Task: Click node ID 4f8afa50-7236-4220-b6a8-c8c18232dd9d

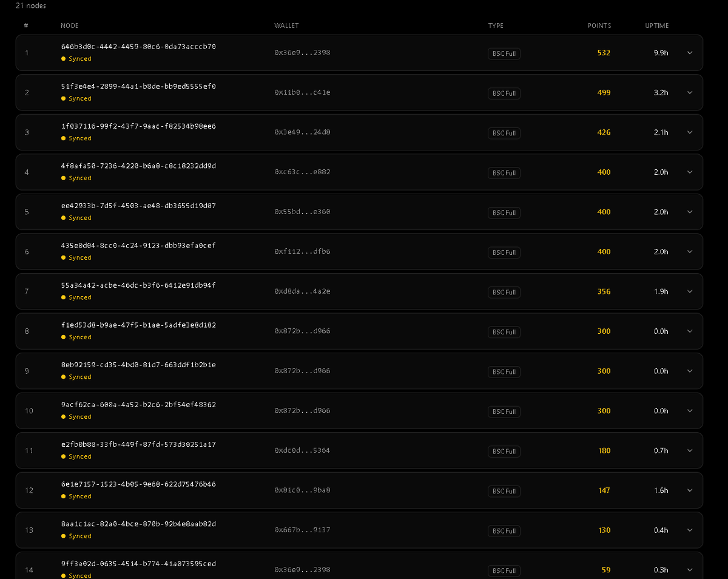Action: click(x=138, y=166)
